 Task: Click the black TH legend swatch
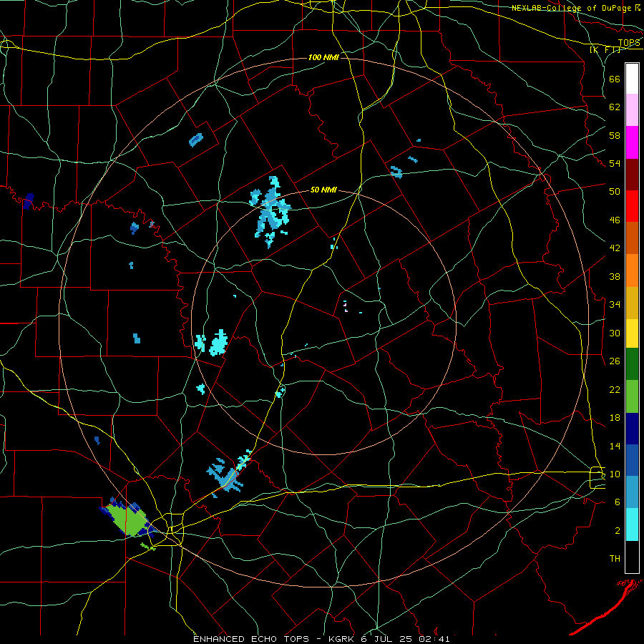[x=632, y=557]
